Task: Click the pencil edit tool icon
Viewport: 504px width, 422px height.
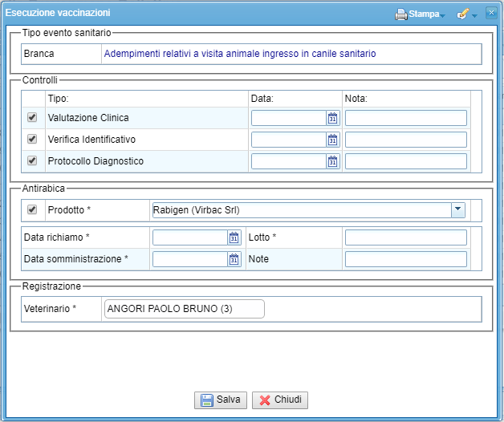Action: pos(462,14)
